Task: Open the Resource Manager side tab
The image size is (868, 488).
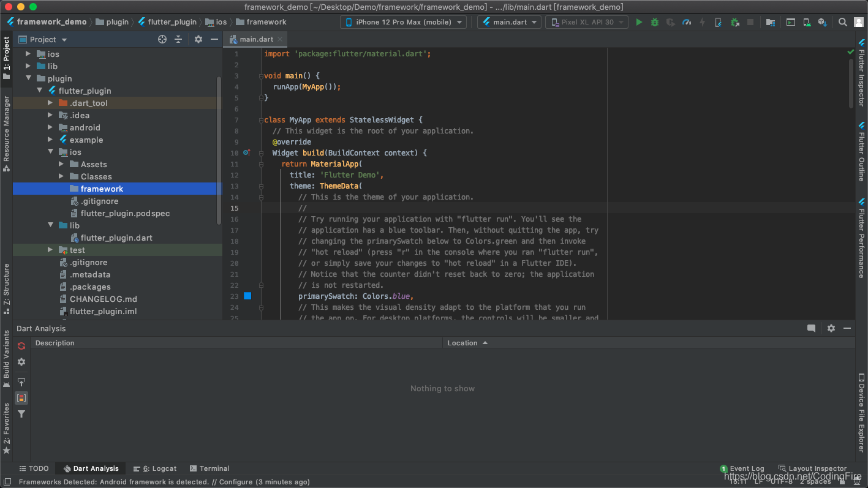Action: coord(7,133)
